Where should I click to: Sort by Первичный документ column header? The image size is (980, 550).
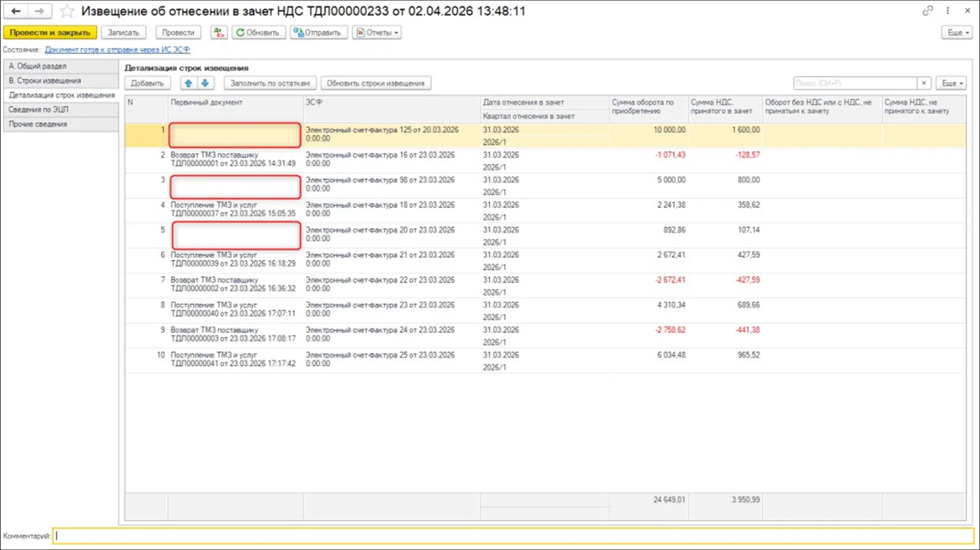coord(235,109)
